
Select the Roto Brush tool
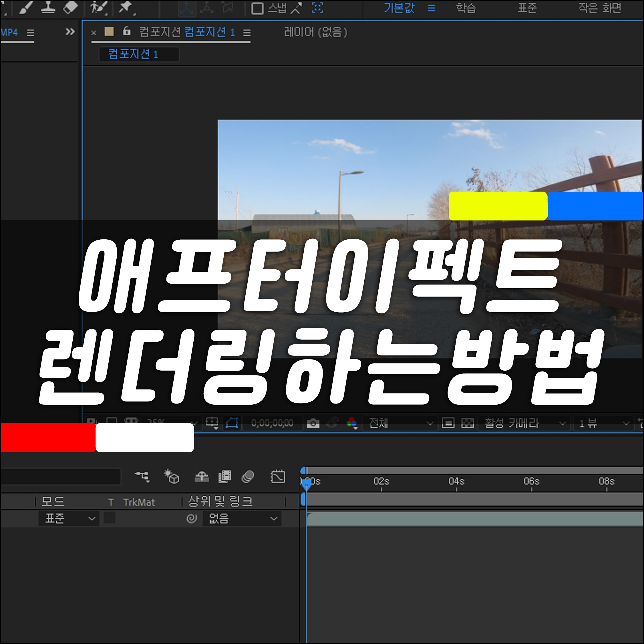(x=98, y=7)
